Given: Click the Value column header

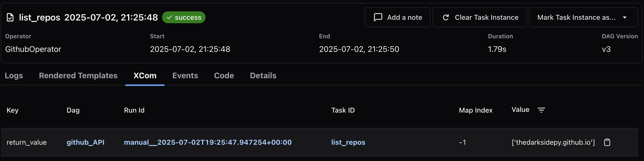Looking at the screenshot, I should click(x=520, y=110).
